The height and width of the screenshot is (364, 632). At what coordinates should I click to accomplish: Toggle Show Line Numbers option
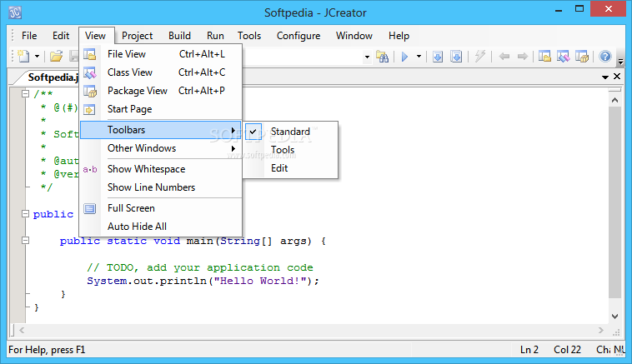pos(161,187)
